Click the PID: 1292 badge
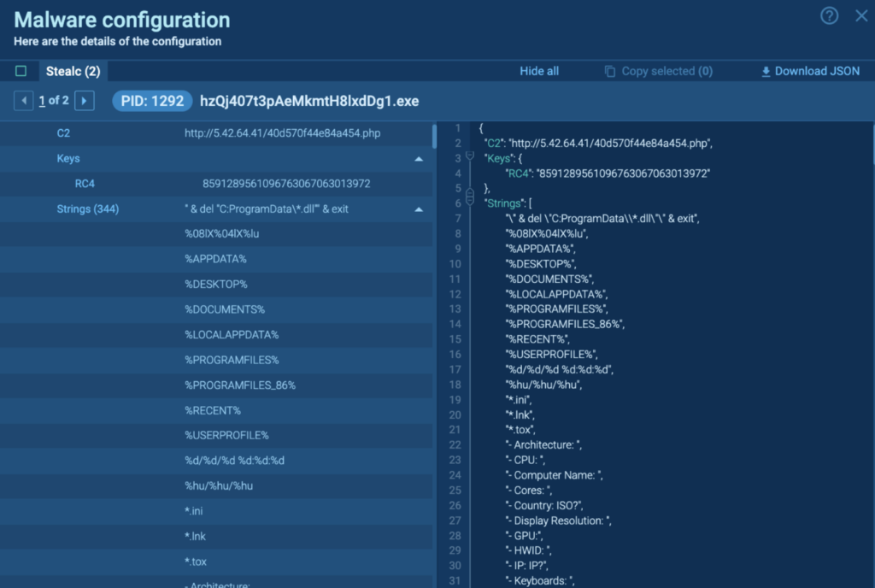875x588 pixels. coord(149,101)
